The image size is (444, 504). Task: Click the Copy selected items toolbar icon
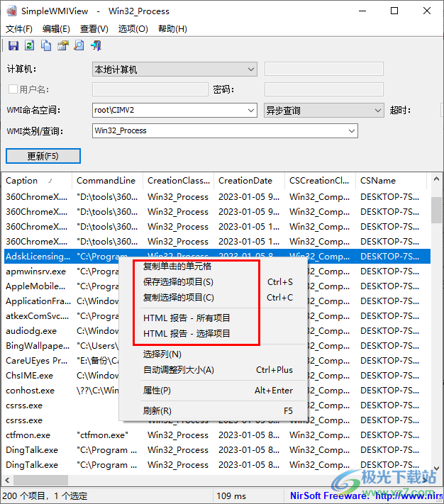click(x=46, y=45)
